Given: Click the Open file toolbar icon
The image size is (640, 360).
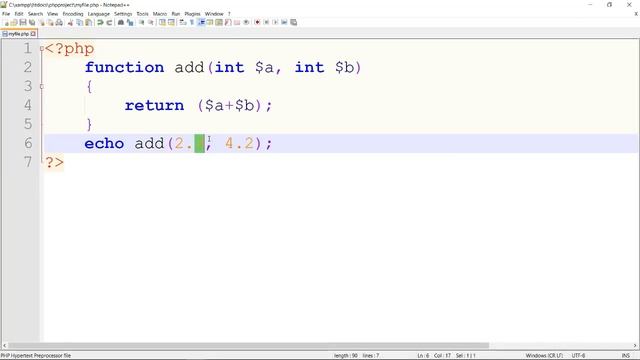Looking at the screenshot, I should (x=14, y=22).
